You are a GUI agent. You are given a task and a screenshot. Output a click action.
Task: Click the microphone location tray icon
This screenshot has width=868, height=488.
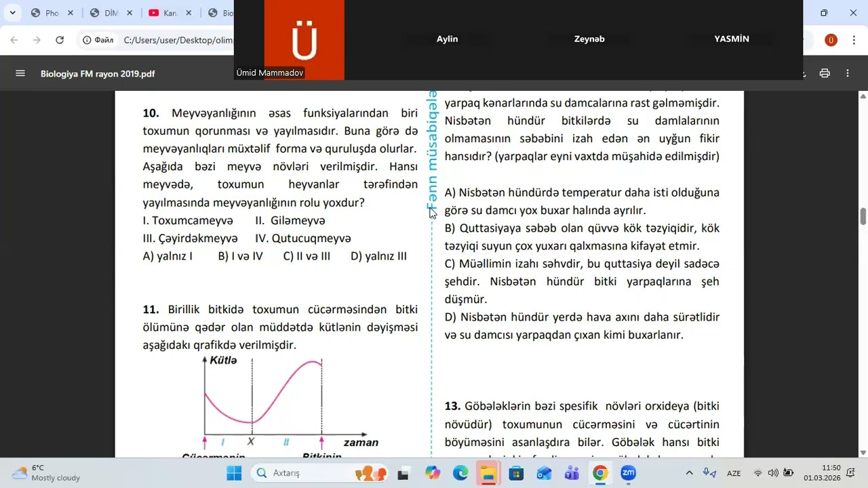709,473
